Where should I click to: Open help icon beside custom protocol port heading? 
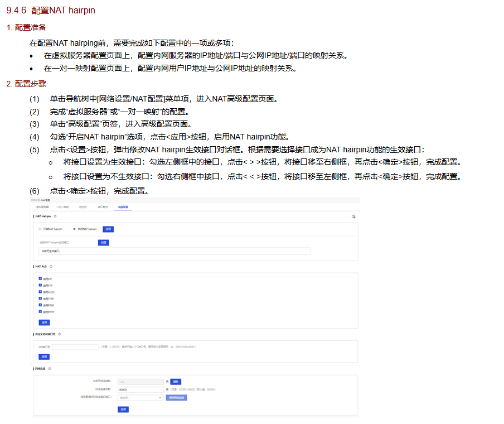(59, 334)
